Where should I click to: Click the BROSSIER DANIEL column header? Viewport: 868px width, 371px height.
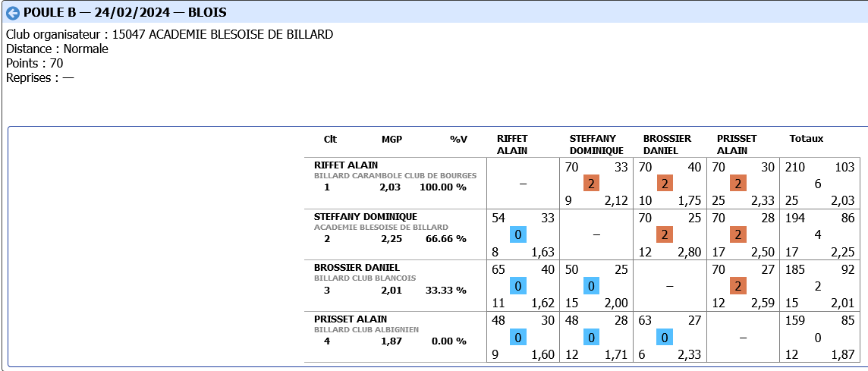coord(667,144)
